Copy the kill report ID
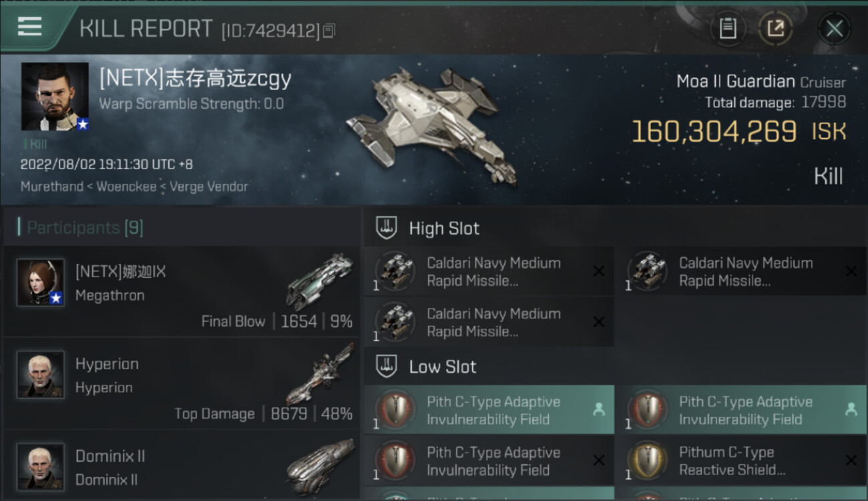 (x=329, y=31)
